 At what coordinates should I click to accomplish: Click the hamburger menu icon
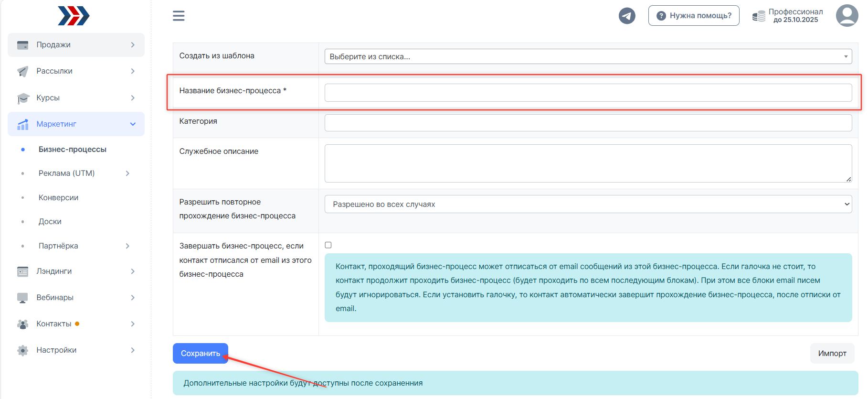[x=179, y=16]
